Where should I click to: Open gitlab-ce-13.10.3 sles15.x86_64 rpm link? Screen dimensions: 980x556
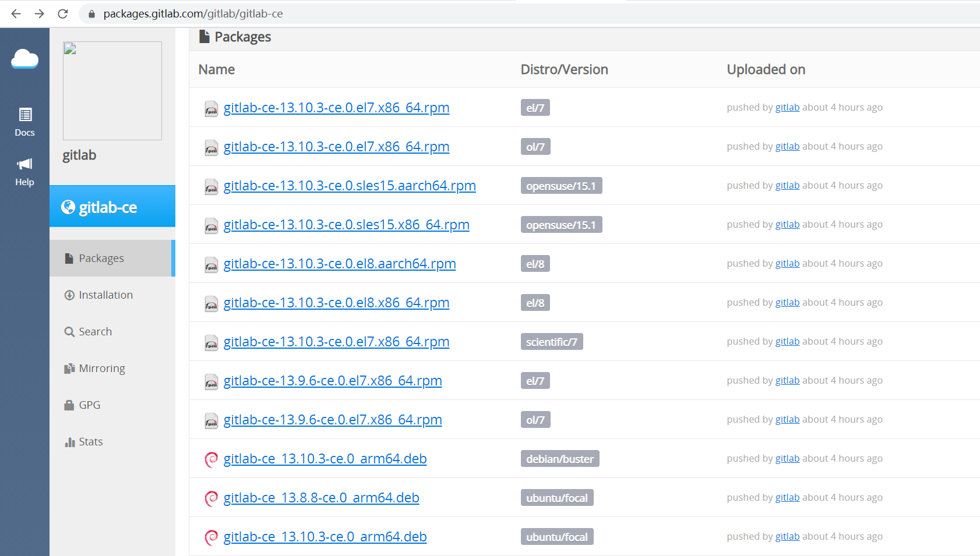click(346, 225)
